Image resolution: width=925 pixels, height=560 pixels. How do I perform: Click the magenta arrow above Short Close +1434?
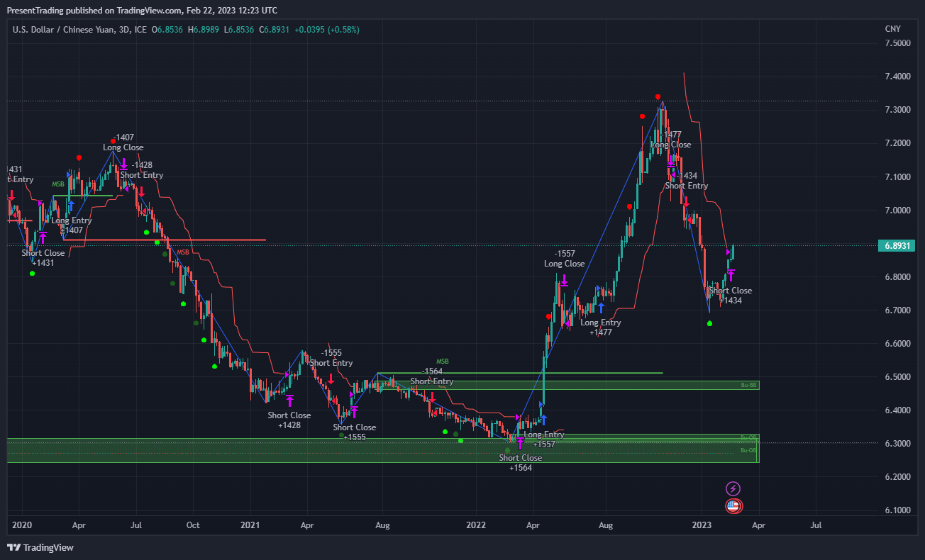(x=730, y=275)
